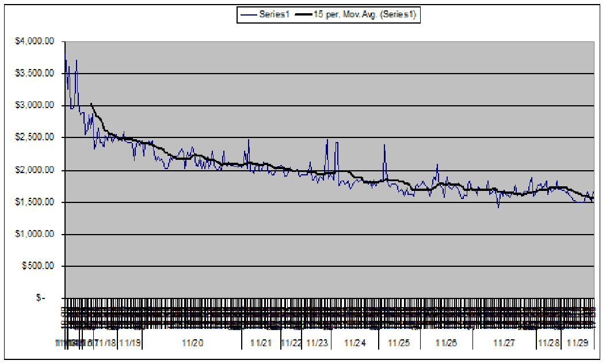Select the $2,000.00 axis value
The width and height of the screenshot is (606, 364).
[x=35, y=170]
